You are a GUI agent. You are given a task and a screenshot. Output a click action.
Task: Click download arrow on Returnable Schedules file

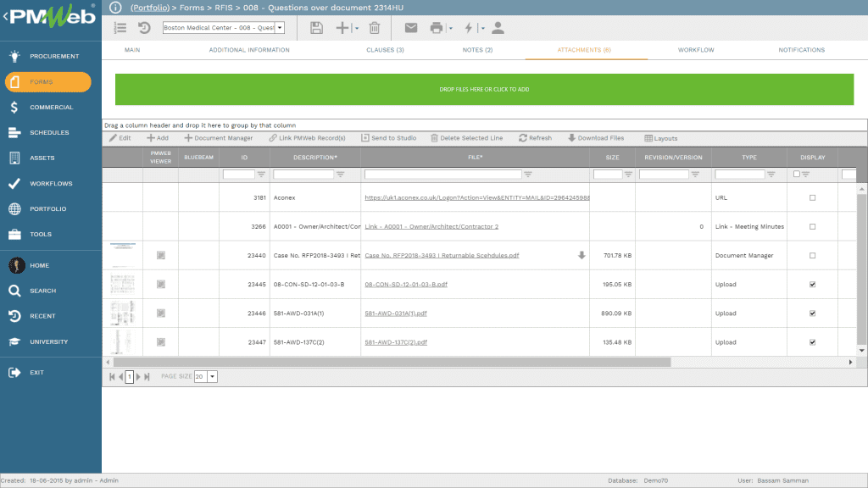[x=581, y=255]
